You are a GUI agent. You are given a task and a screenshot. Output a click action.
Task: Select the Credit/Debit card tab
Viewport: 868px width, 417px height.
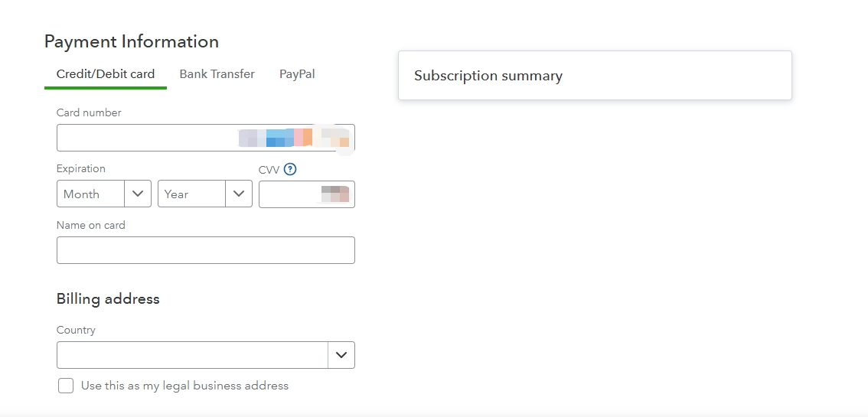click(106, 74)
